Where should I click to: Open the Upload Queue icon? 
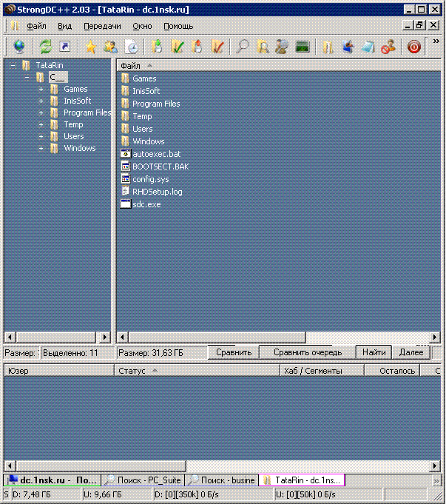click(197, 47)
